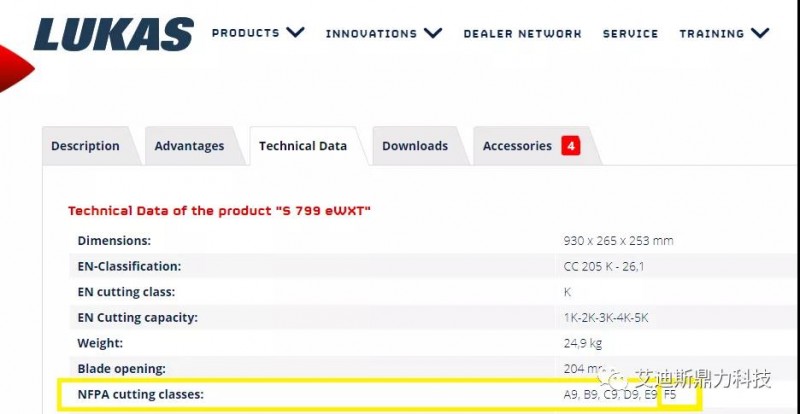Switch to the Description tab

(x=85, y=146)
